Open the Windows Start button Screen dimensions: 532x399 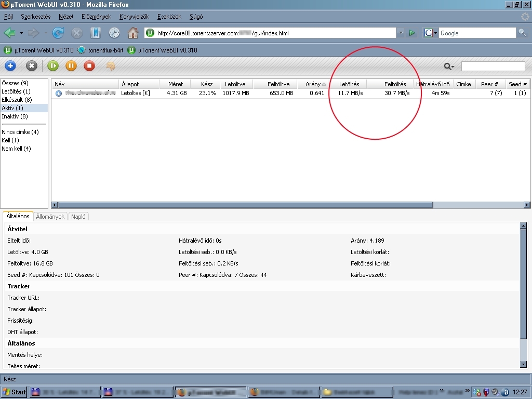[14, 392]
